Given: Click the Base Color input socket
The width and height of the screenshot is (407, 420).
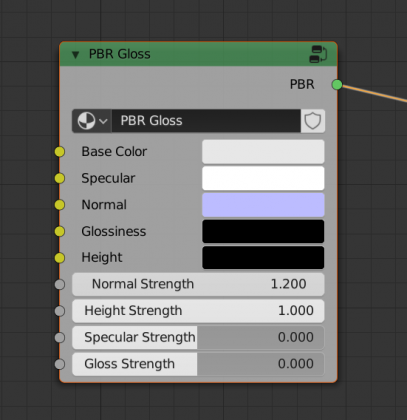Looking at the screenshot, I should 60,152.
